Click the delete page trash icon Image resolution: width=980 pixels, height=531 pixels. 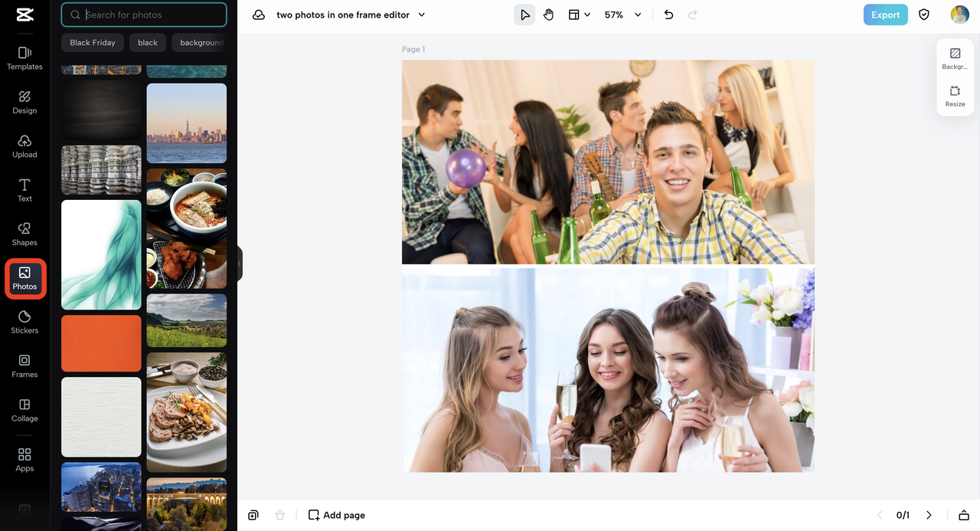280,515
